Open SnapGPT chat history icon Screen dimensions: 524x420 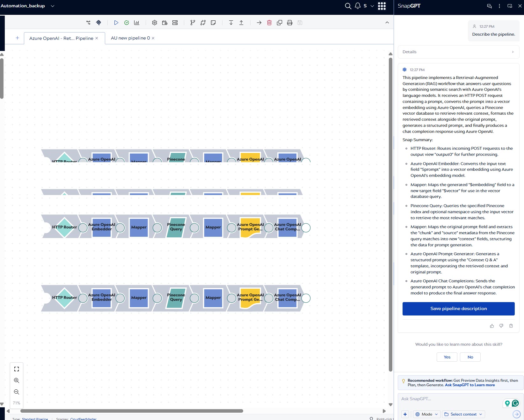[x=489, y=6]
